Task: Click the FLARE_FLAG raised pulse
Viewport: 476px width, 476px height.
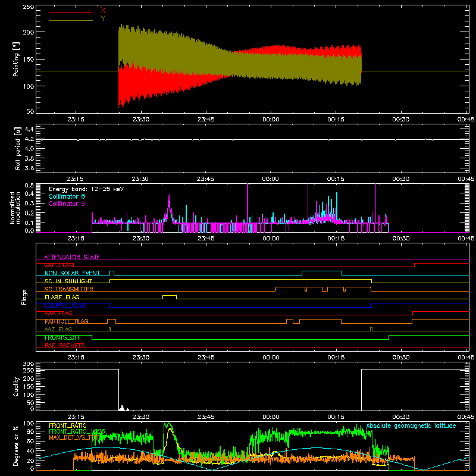Action: coord(170,296)
